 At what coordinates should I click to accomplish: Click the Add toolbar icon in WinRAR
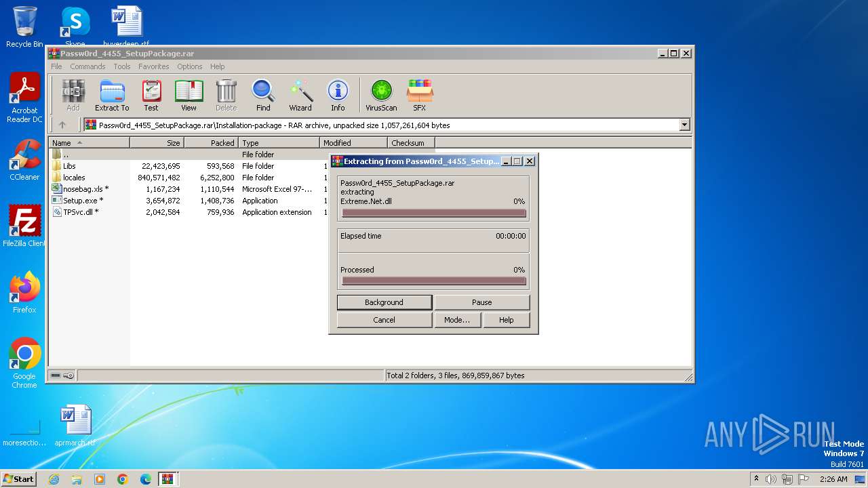[73, 95]
